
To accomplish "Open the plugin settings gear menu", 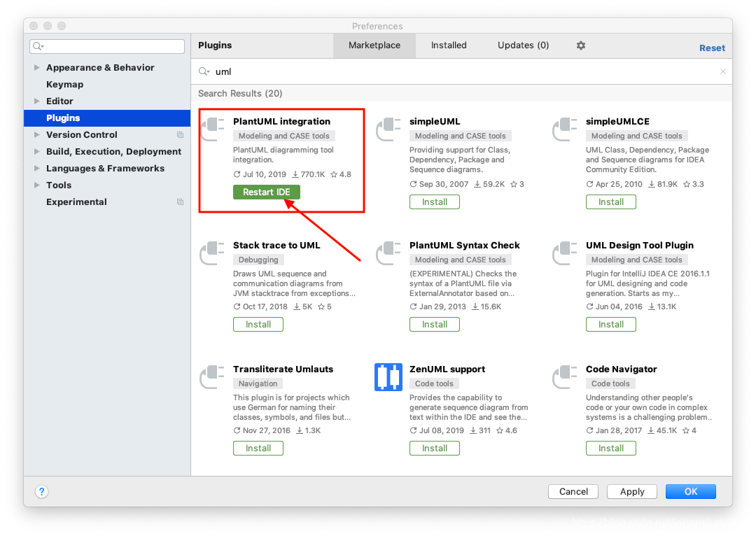I will (580, 45).
